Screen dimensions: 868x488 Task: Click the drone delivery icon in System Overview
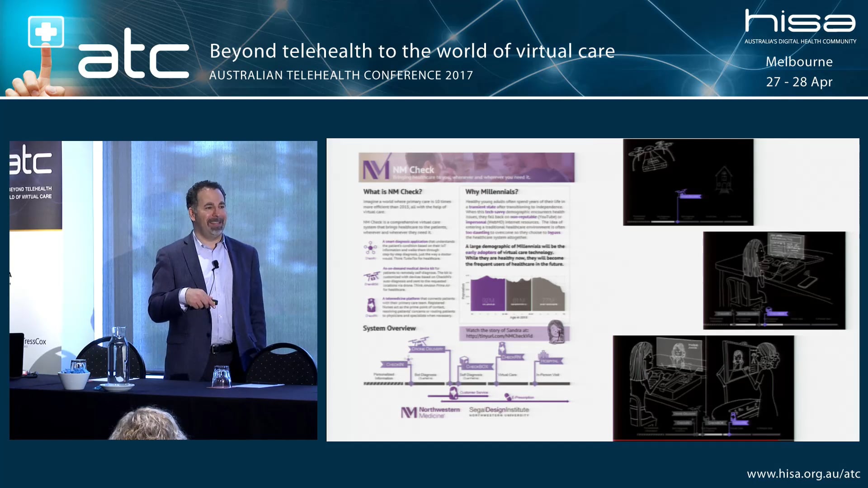(x=419, y=342)
